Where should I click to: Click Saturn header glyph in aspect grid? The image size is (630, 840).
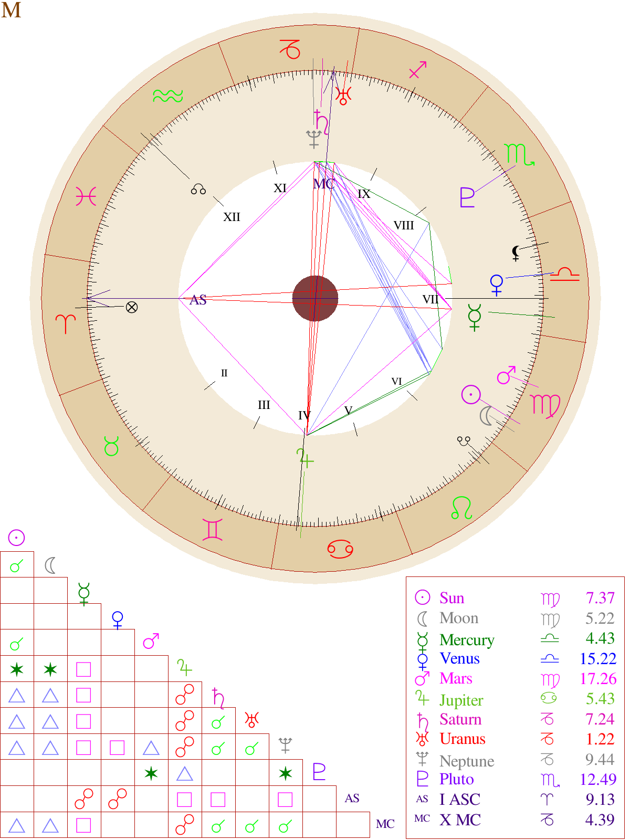pyautogui.click(x=218, y=698)
